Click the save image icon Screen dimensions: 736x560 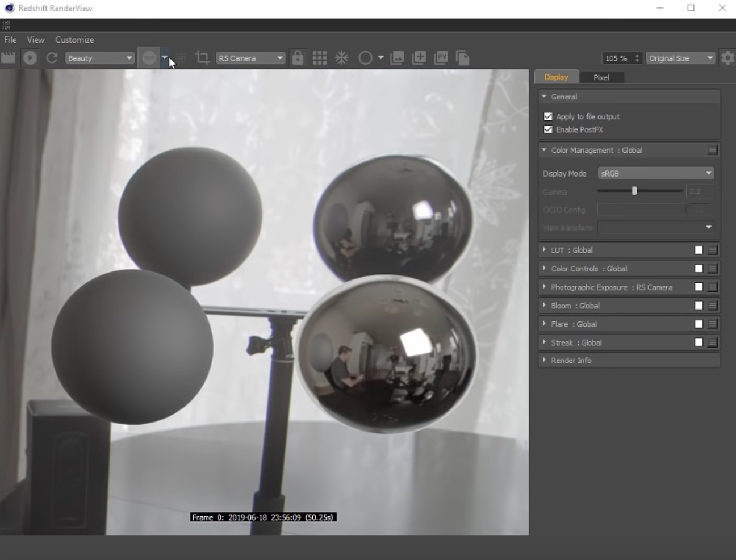pos(397,58)
